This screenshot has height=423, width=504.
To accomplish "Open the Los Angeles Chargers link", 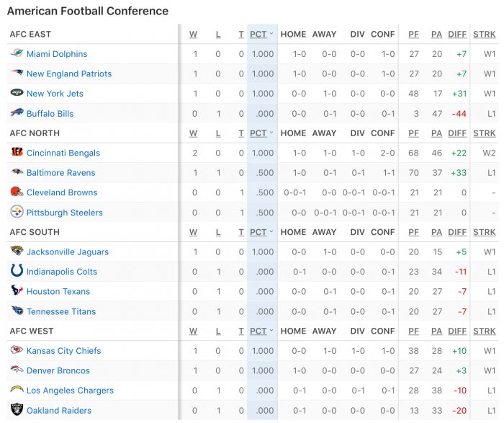I will pyautogui.click(x=70, y=390).
